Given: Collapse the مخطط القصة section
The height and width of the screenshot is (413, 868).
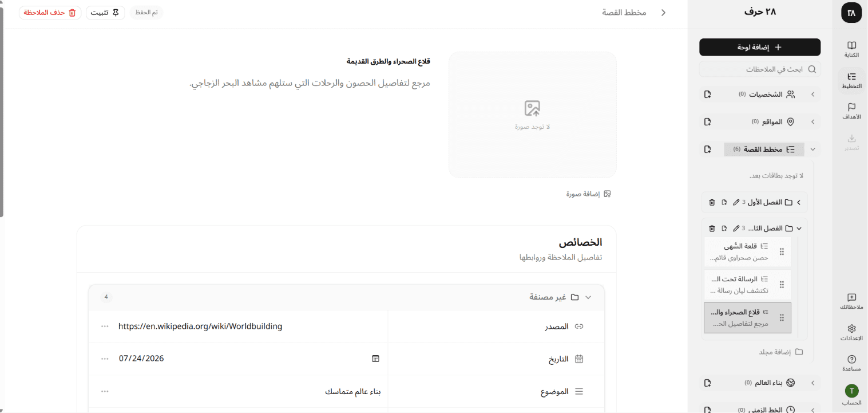Looking at the screenshot, I should point(812,150).
